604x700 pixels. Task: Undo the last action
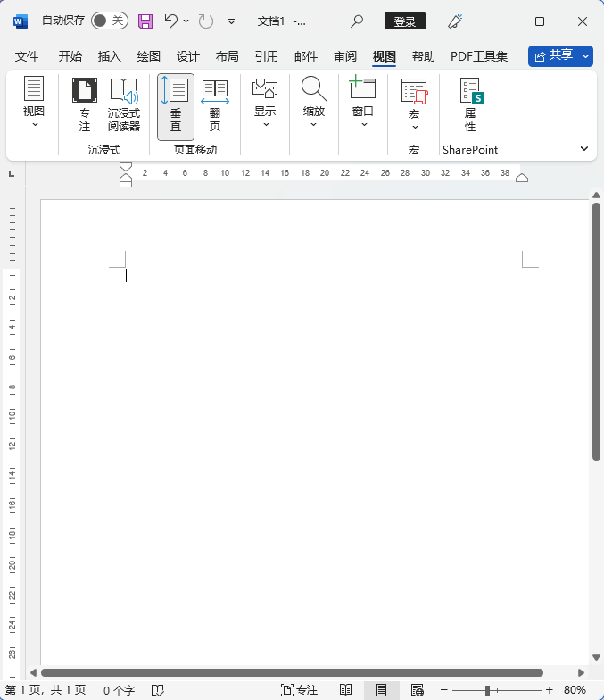pos(171,21)
